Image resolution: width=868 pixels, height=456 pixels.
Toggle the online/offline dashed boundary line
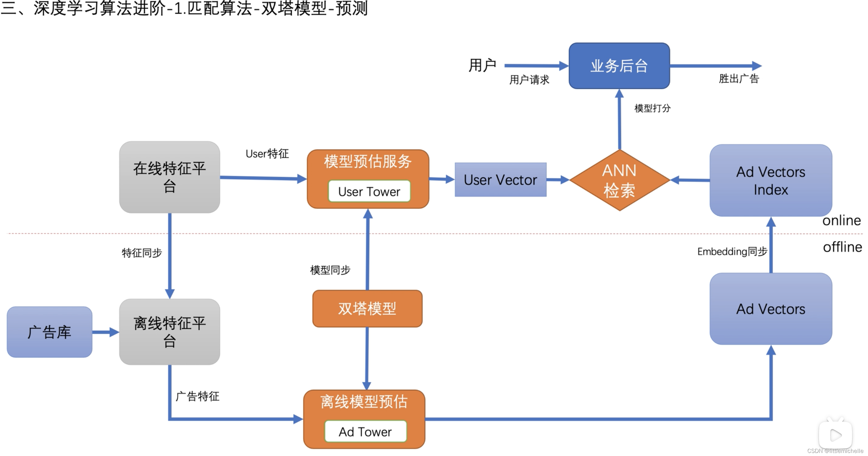point(435,234)
